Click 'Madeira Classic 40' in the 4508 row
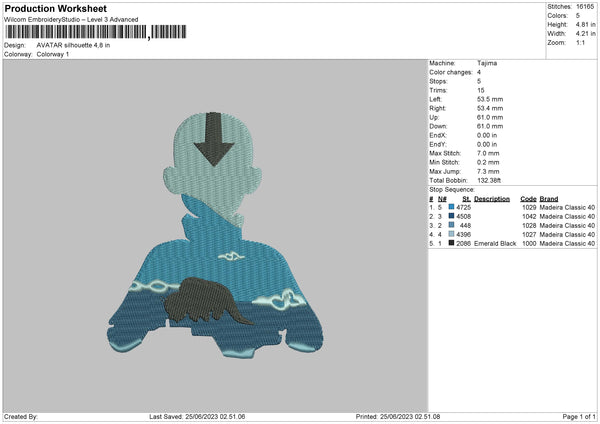Screen dimensions: 600x424 tap(567, 217)
